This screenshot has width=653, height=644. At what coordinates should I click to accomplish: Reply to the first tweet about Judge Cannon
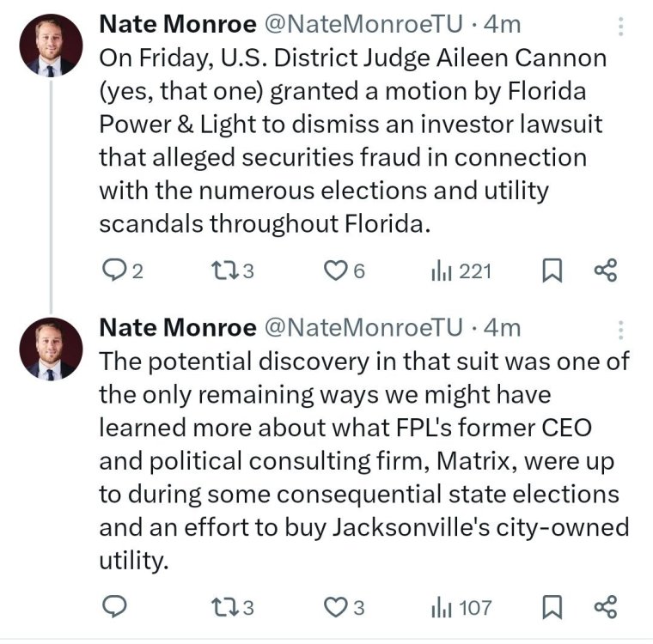point(114,272)
